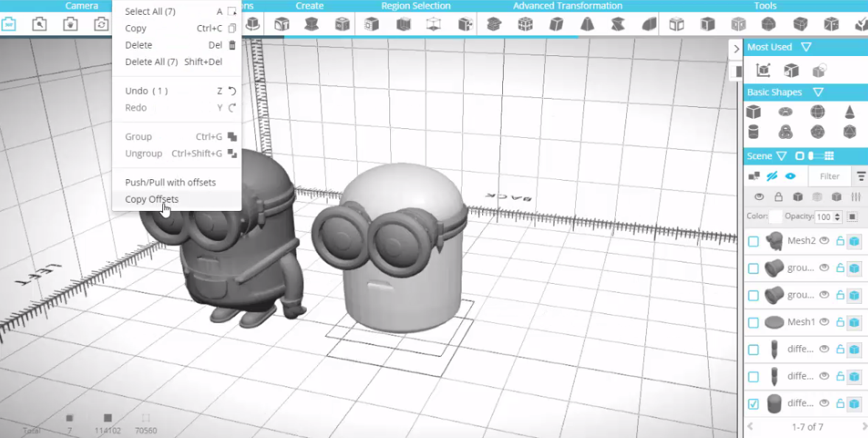Image resolution: width=868 pixels, height=438 pixels.
Task: Click the Region Selection section label
Action: tap(416, 6)
